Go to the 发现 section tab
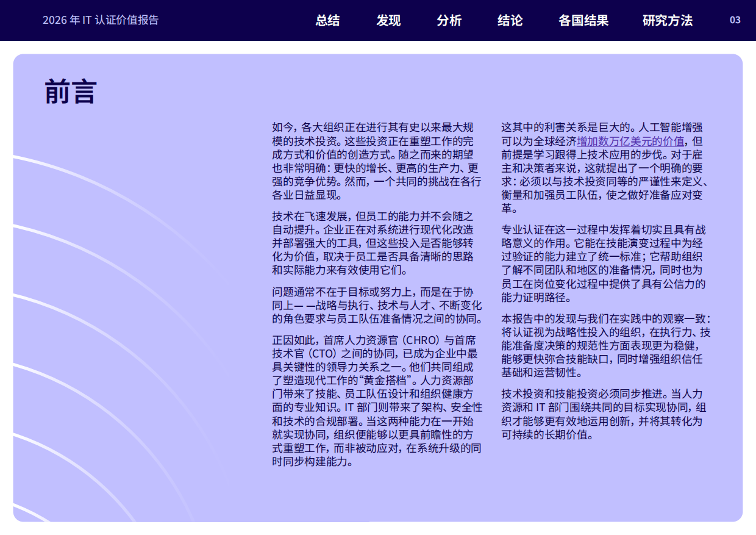The image size is (756, 535). 388,20
